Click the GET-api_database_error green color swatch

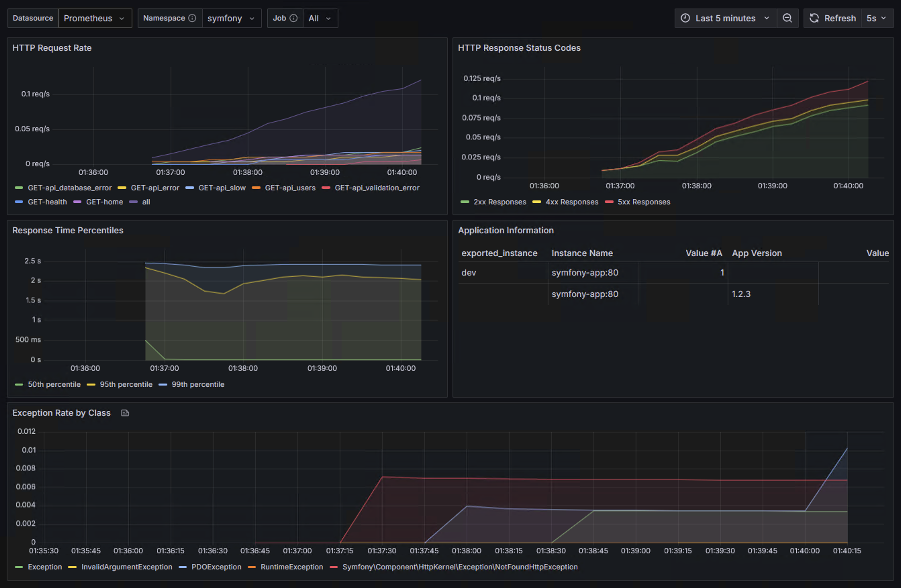[x=19, y=188]
